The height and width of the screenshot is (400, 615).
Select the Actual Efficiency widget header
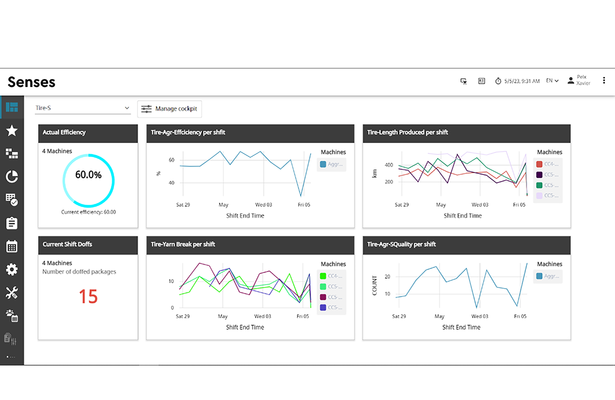85,132
